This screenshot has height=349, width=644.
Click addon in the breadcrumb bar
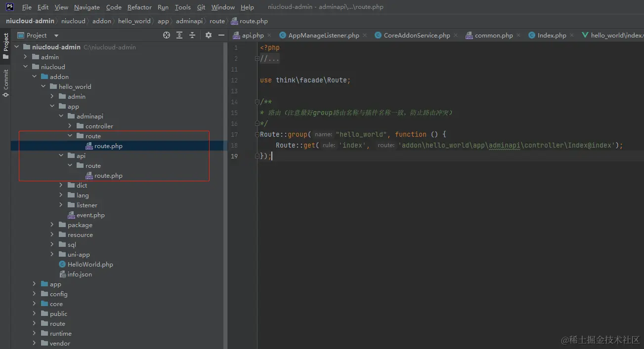pos(101,21)
